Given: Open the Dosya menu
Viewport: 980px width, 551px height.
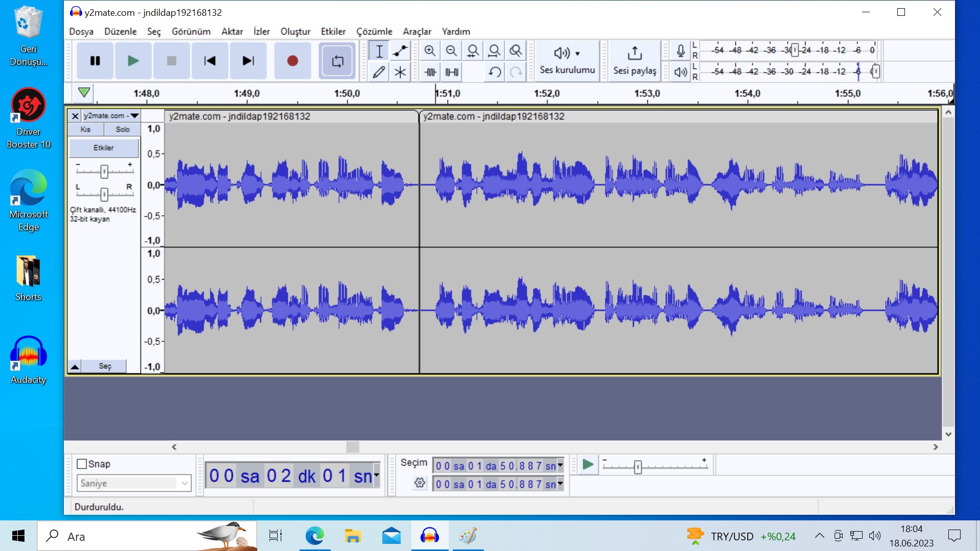Looking at the screenshot, I should [81, 32].
